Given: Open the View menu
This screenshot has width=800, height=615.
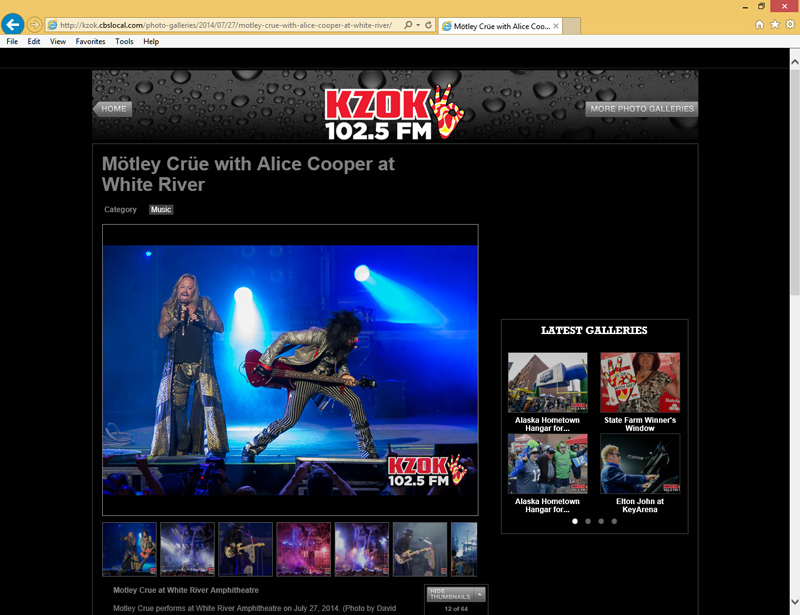Looking at the screenshot, I should (58, 41).
